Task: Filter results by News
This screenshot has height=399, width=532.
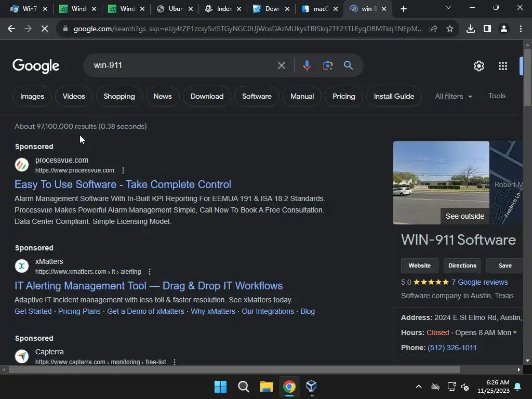Action: coord(163,96)
